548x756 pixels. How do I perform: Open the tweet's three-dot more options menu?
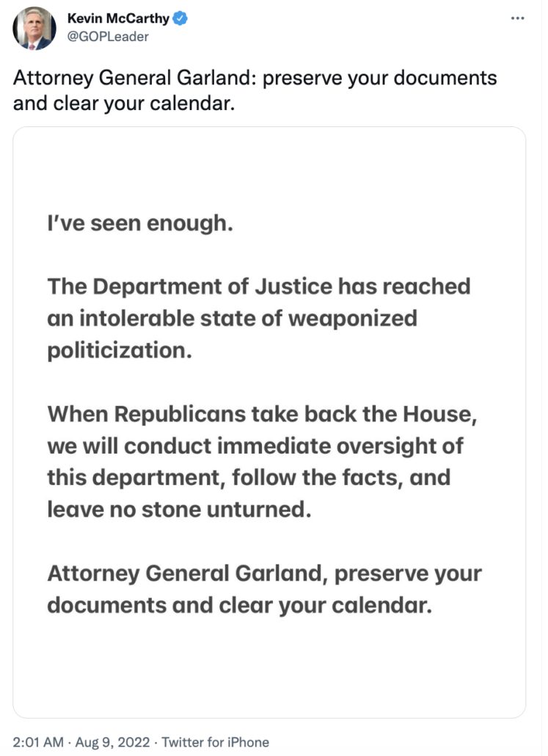[517, 18]
